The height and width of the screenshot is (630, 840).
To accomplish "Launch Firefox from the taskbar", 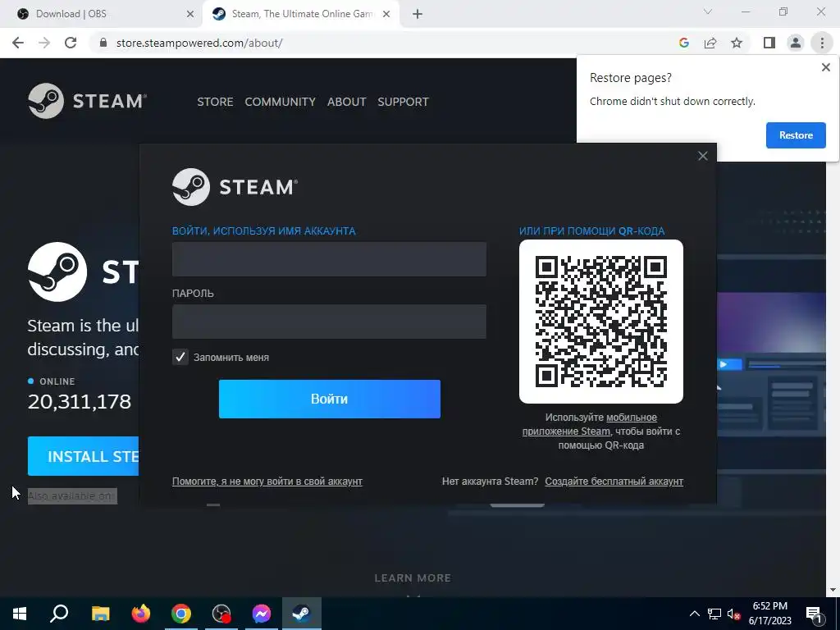I will 141,614.
